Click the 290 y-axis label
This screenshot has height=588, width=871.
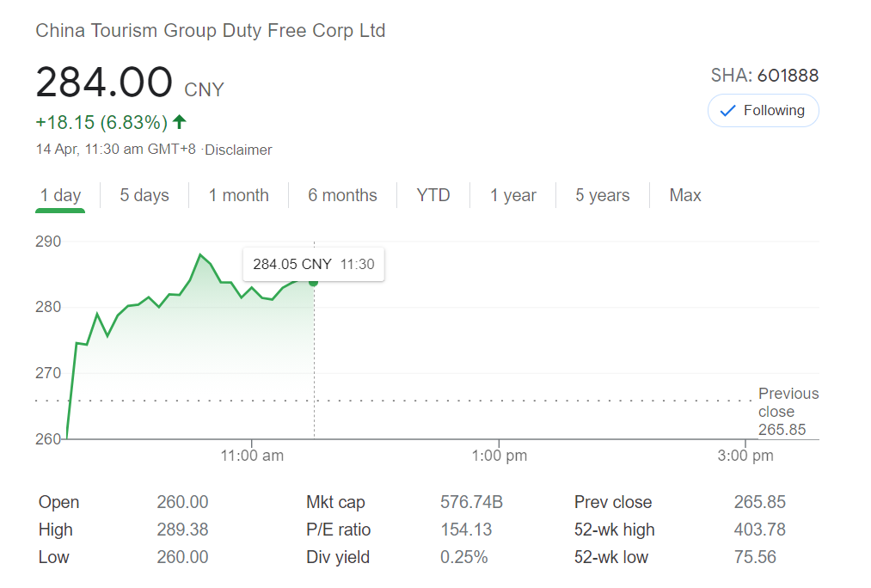(x=48, y=242)
